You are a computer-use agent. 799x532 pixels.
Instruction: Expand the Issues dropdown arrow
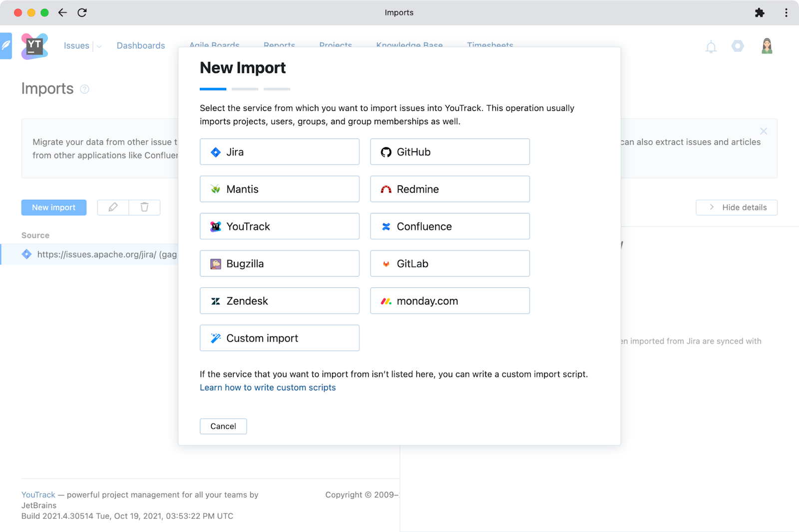pos(99,46)
